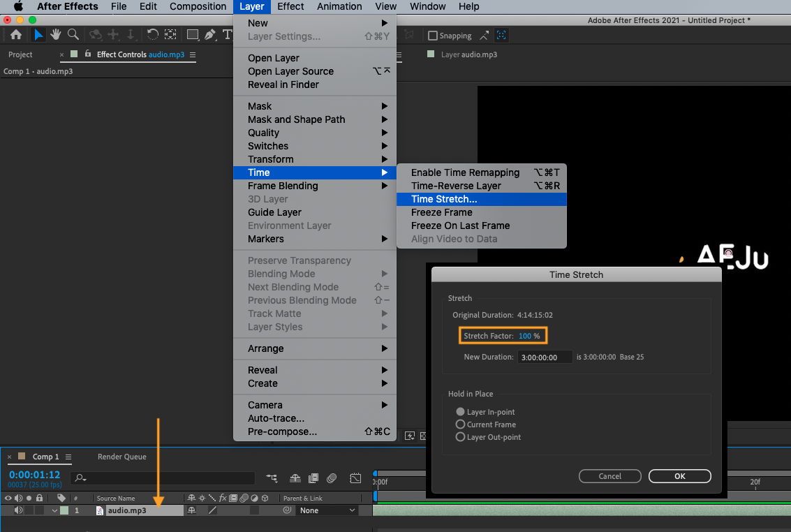Cancel the Time Stretch dialog
The image size is (791, 532).
coord(609,476)
